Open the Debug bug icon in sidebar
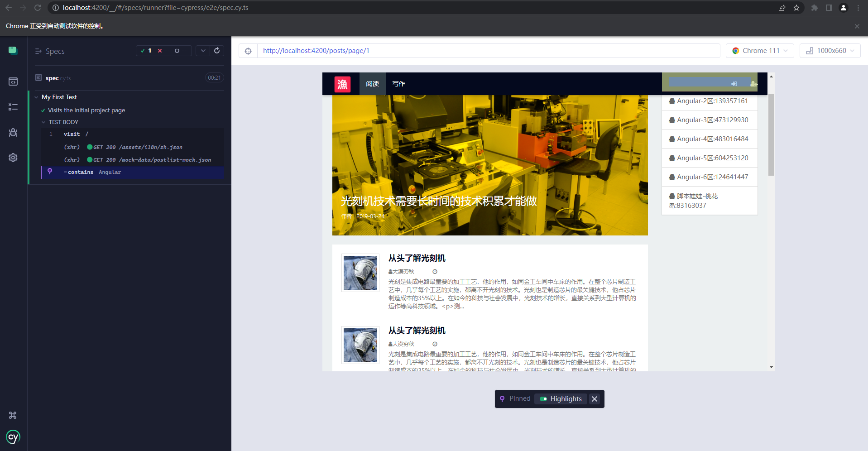 point(13,132)
